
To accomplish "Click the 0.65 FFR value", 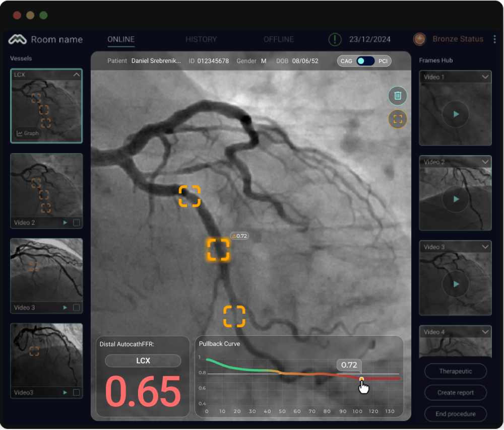I will coord(143,392).
